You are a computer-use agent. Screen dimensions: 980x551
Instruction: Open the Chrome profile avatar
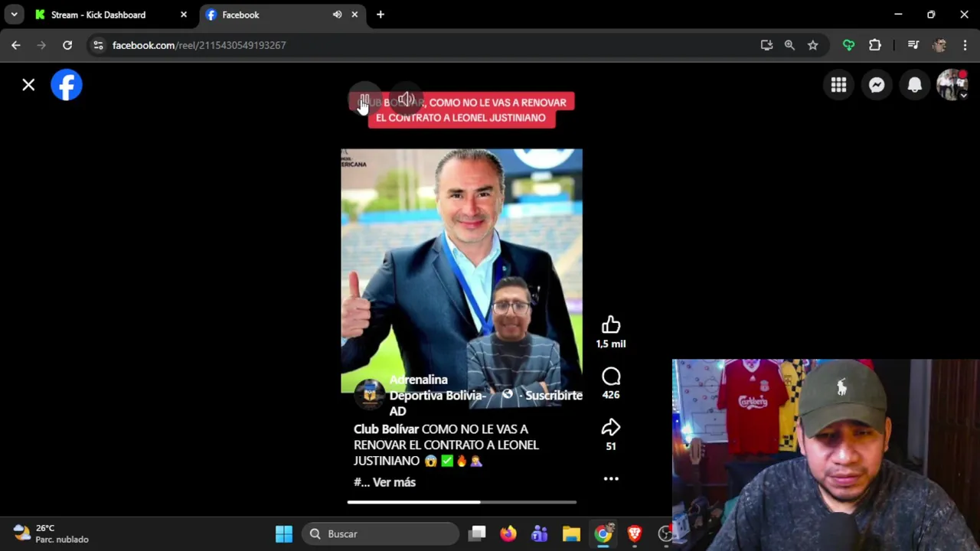(x=939, y=45)
